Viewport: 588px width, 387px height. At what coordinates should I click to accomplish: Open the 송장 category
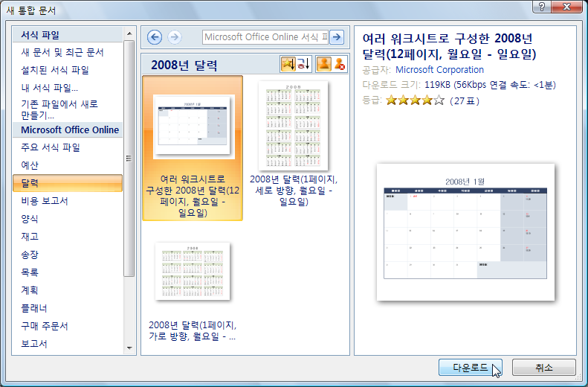click(x=30, y=255)
